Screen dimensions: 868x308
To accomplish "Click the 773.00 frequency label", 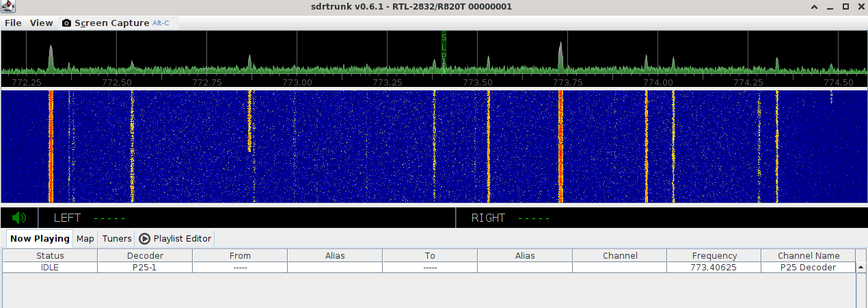I will pyautogui.click(x=297, y=82).
